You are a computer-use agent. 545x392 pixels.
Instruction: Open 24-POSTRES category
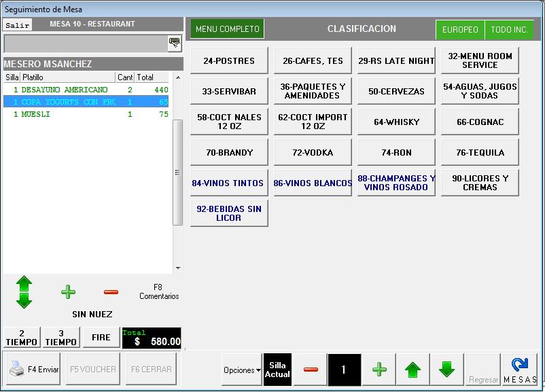(x=229, y=61)
